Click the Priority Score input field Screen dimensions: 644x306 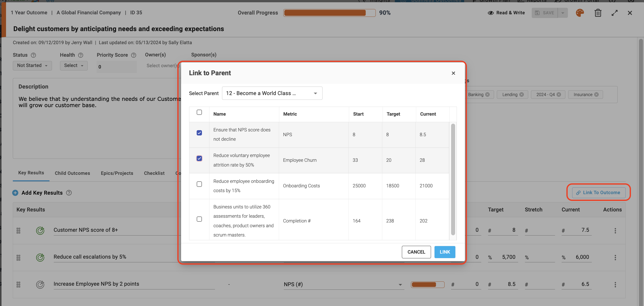[117, 67]
